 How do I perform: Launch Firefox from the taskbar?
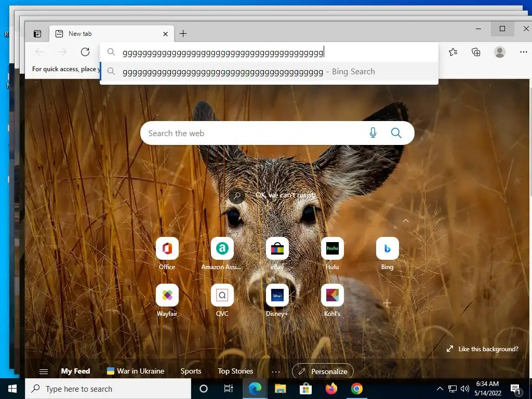[331, 389]
